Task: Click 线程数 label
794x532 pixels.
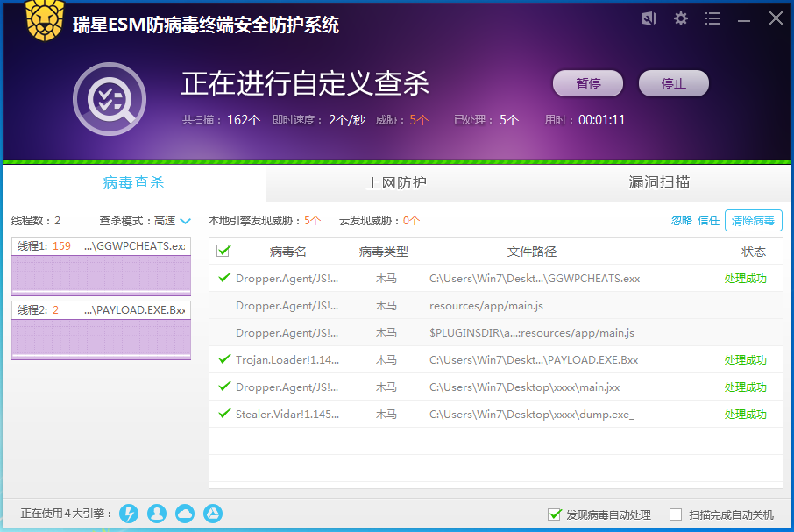Action: click(x=36, y=221)
